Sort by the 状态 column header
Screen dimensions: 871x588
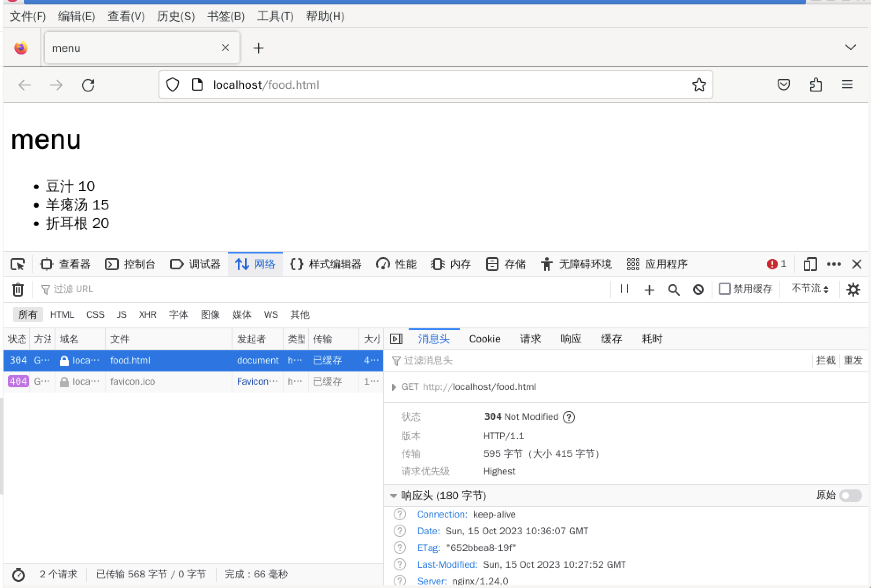[x=17, y=339]
